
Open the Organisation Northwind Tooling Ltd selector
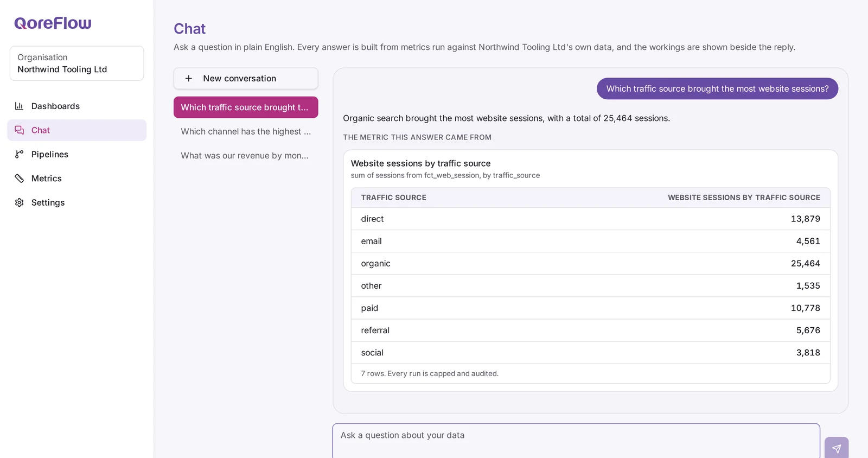[76, 63]
